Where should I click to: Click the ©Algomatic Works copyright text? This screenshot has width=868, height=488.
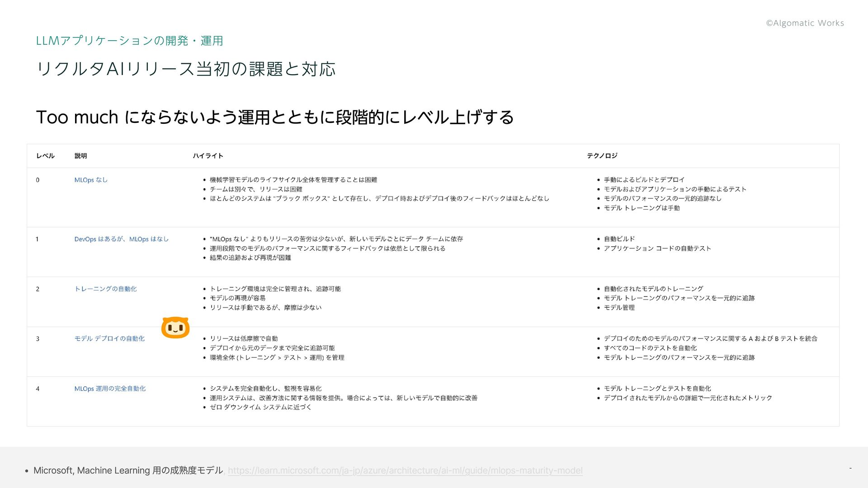(805, 23)
